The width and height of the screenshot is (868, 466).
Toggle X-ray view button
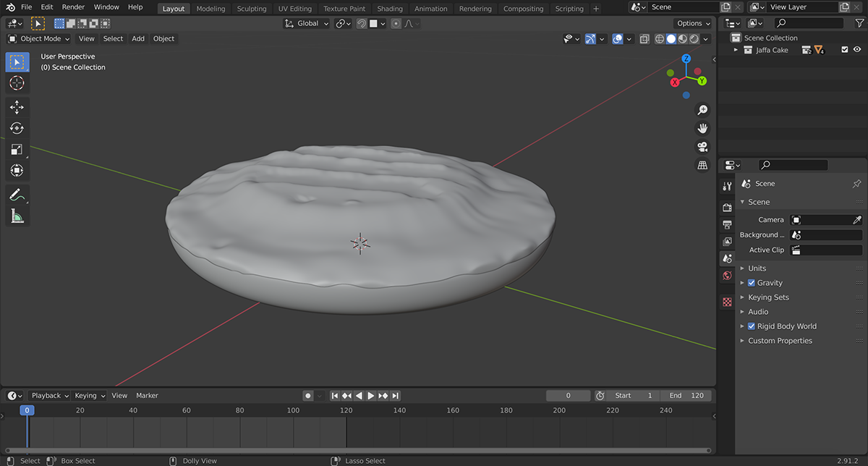point(644,39)
